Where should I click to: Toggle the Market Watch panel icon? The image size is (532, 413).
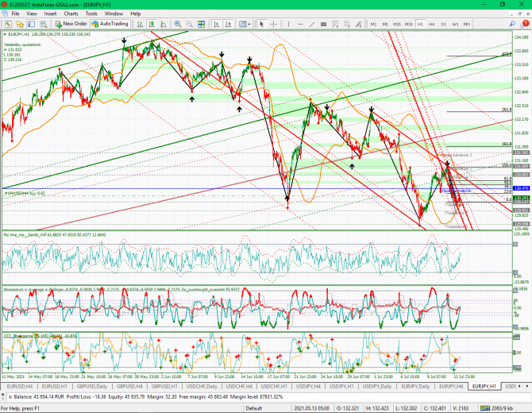click(x=32, y=24)
